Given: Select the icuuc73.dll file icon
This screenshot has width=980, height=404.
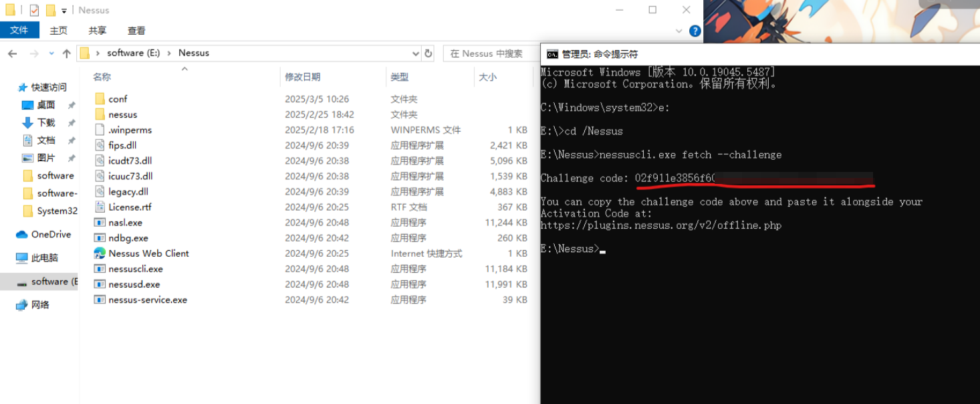Looking at the screenshot, I should [x=100, y=176].
